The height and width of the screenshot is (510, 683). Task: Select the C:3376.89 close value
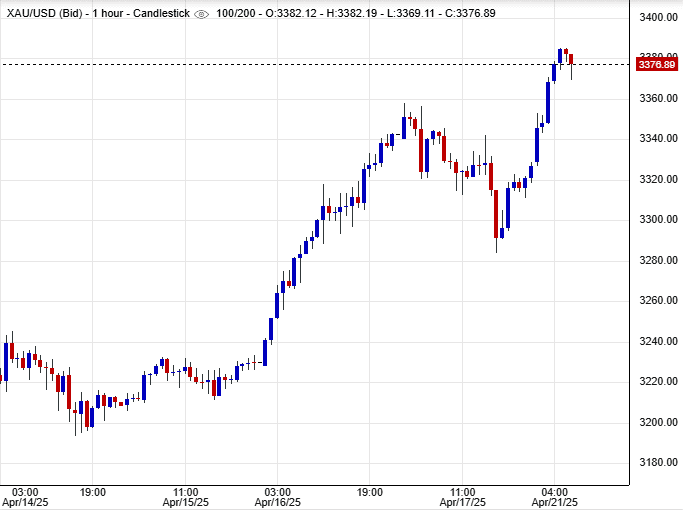coord(470,14)
